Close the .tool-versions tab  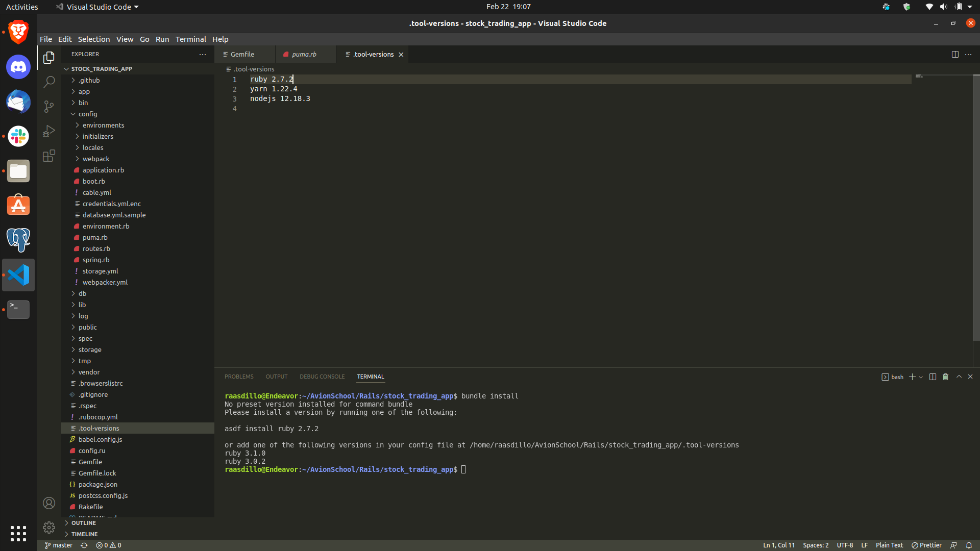tap(401, 55)
